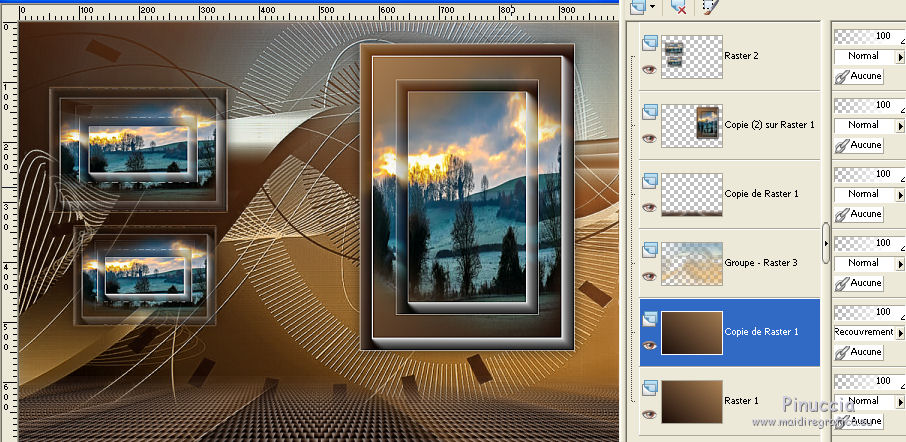This screenshot has width=906, height=442.
Task: Select the Groupe - Raster 3 thumbnail
Action: tap(692, 263)
